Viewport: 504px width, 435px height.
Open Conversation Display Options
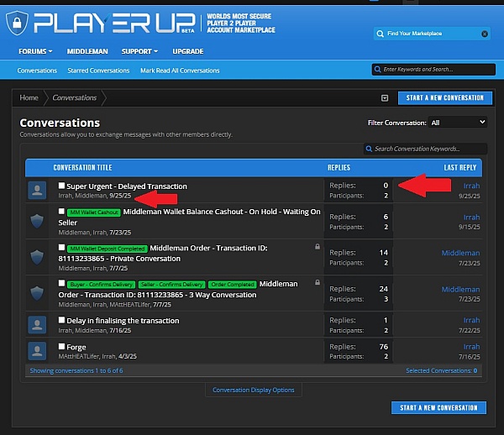[x=253, y=390]
